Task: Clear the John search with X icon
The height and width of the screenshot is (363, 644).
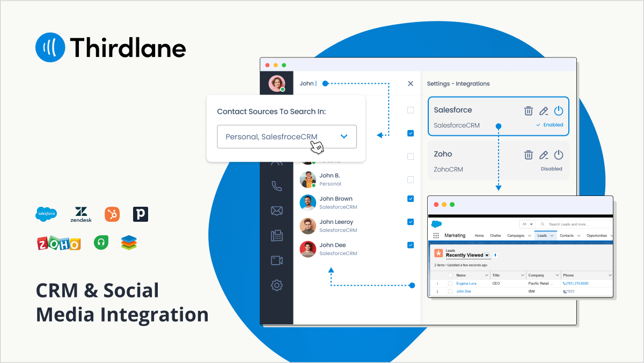Action: (x=411, y=83)
